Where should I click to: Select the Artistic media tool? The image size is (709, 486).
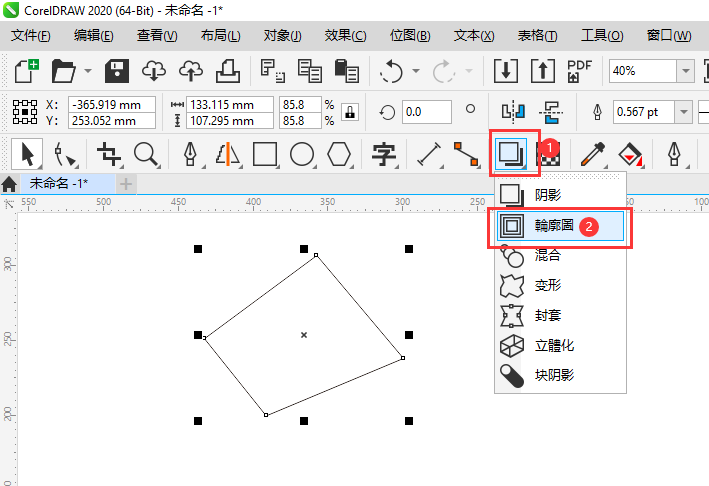pos(227,155)
